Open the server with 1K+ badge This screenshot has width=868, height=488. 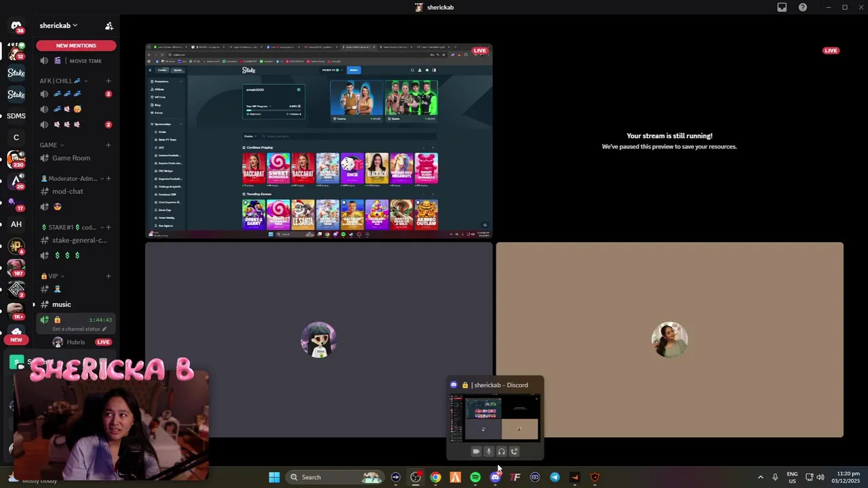tap(16, 311)
